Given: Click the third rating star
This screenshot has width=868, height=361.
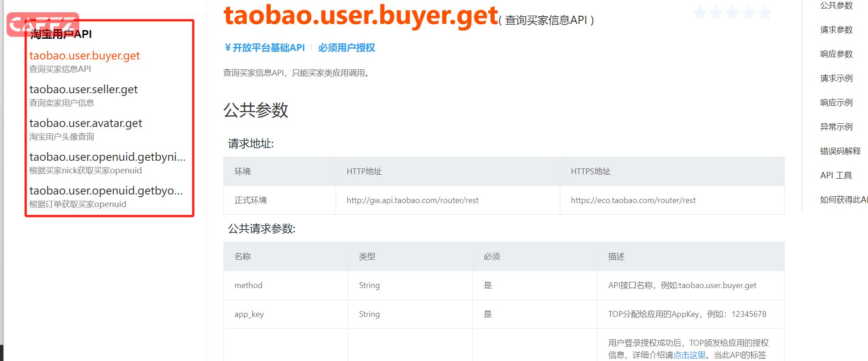Looking at the screenshot, I should click(732, 13).
